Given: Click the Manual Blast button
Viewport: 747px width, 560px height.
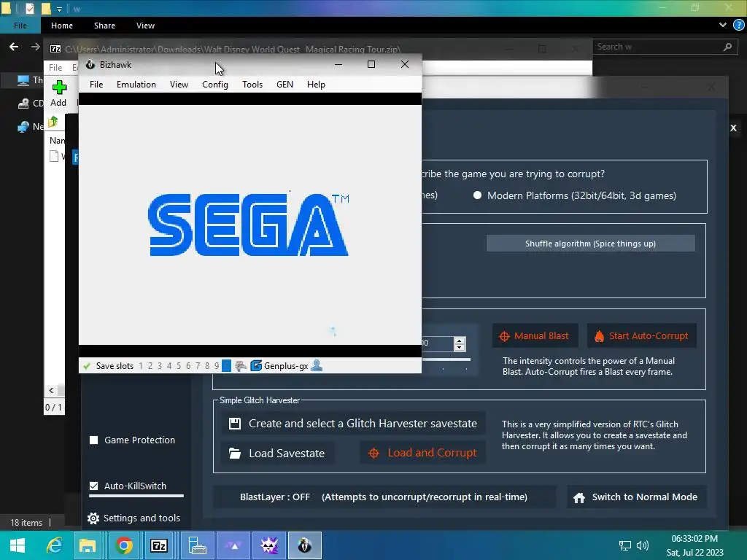Looking at the screenshot, I should (535, 335).
